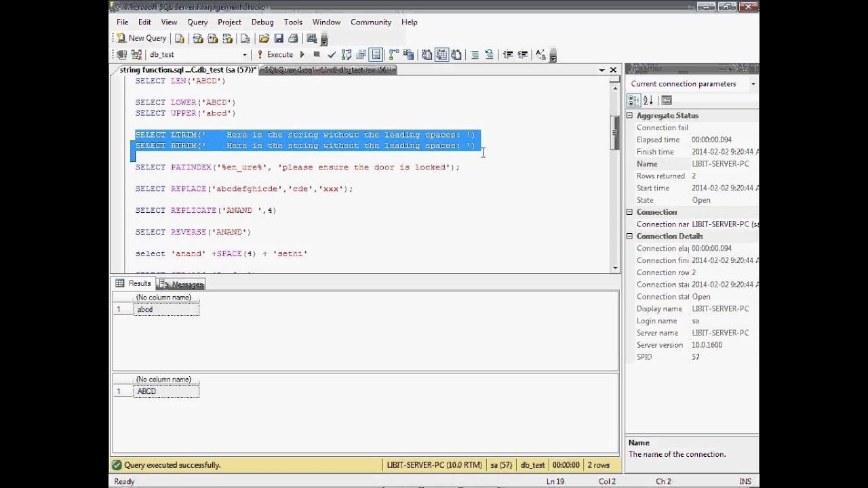Viewport: 868px width, 488px height.
Task: Open the Edit menu
Action: pos(144,22)
